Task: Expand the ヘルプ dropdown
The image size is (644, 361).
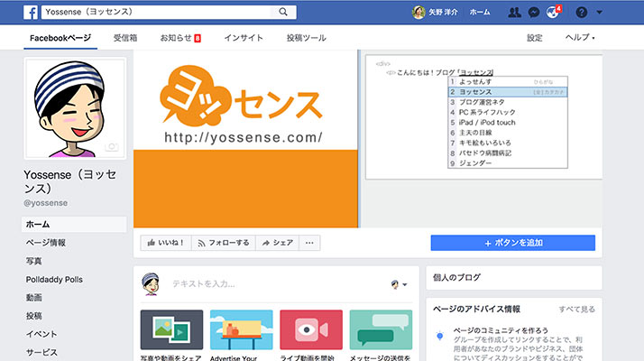Action: [580, 37]
